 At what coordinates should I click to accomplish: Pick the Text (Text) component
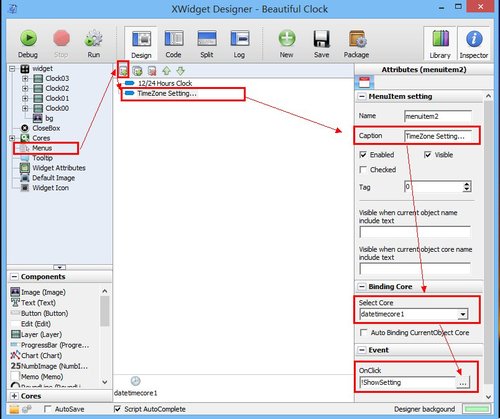coord(38,303)
